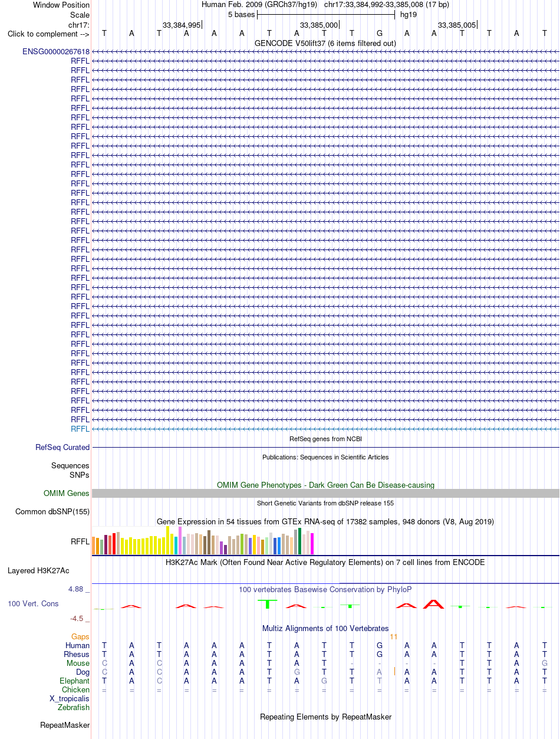This screenshot has width=560, height=739.
Task: Click the dark green bar in GTEx chart
Action: (x=300, y=541)
